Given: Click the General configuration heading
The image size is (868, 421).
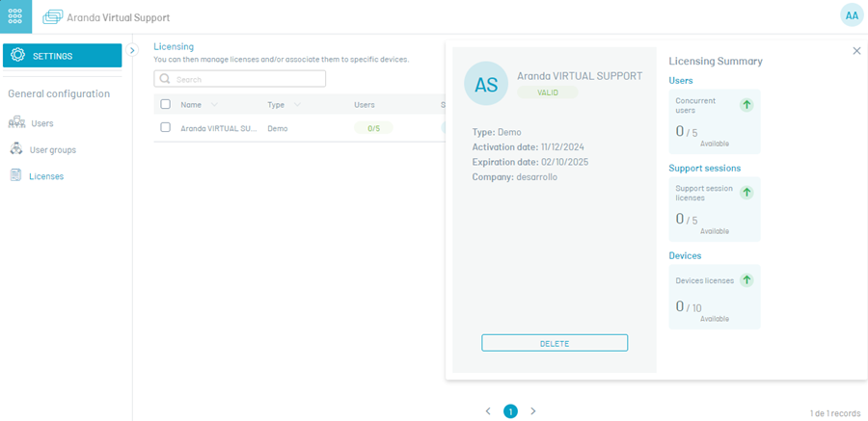Looking at the screenshot, I should 59,93.
